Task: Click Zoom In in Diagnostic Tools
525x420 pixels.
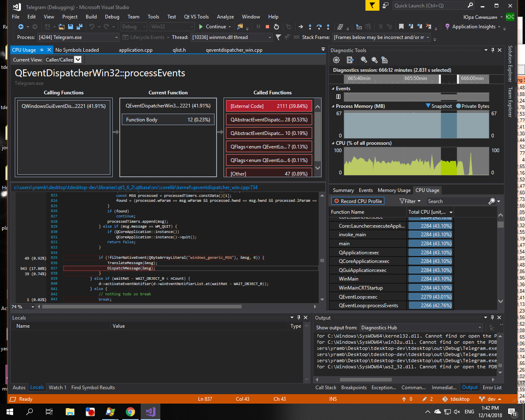Action: tap(364, 60)
